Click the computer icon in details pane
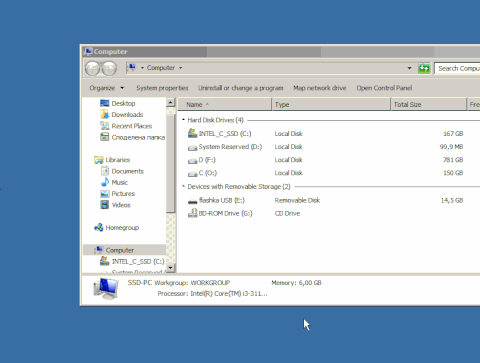The width and height of the screenshot is (480, 363). [106, 289]
